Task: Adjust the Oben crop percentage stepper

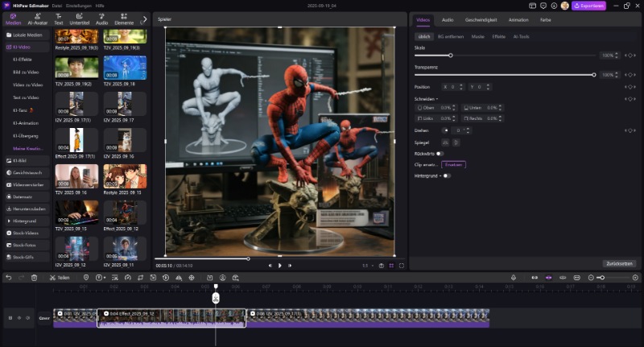Action: tap(454, 108)
